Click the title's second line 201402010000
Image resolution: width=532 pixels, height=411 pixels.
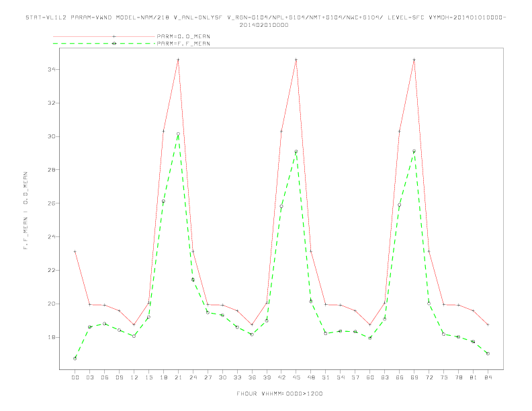tap(264, 25)
